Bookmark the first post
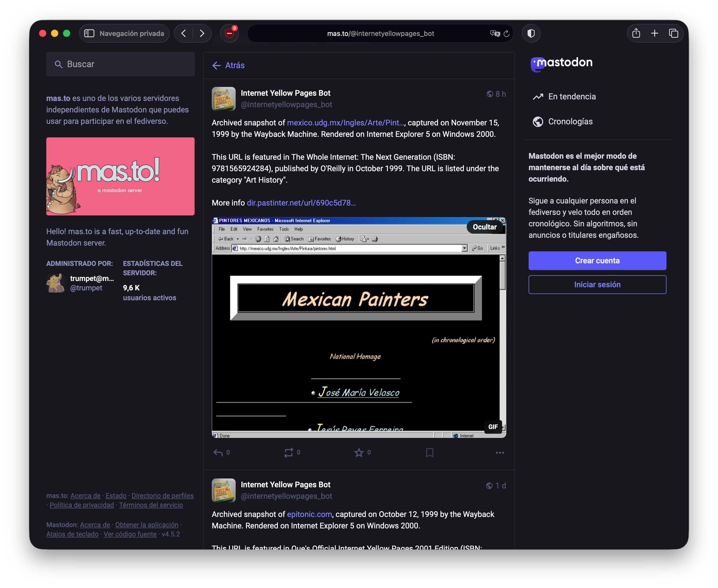The width and height of the screenshot is (718, 588). [429, 452]
